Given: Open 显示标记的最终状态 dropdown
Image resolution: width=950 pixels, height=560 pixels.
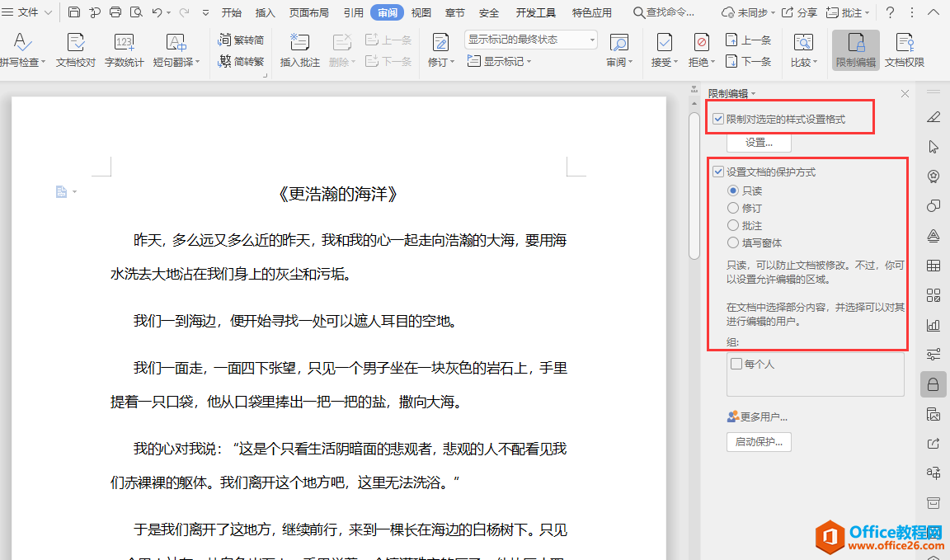Looking at the screenshot, I should coord(531,40).
